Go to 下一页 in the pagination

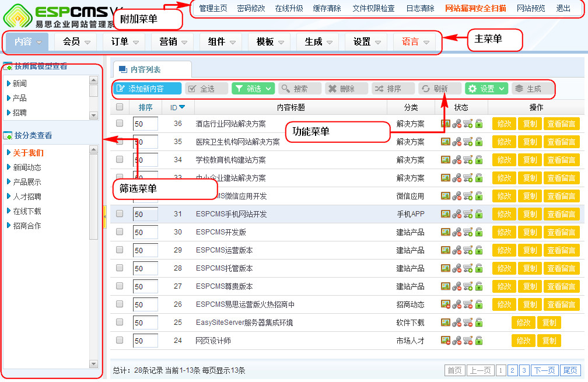click(544, 370)
